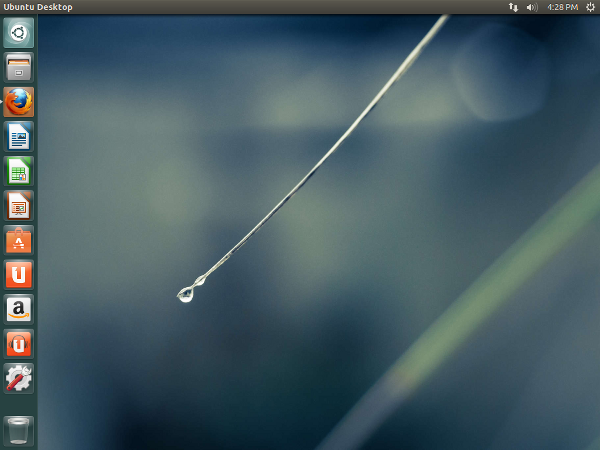Image resolution: width=600 pixels, height=450 pixels.
Task: Open the Files manager in launcher
Action: click(18, 67)
